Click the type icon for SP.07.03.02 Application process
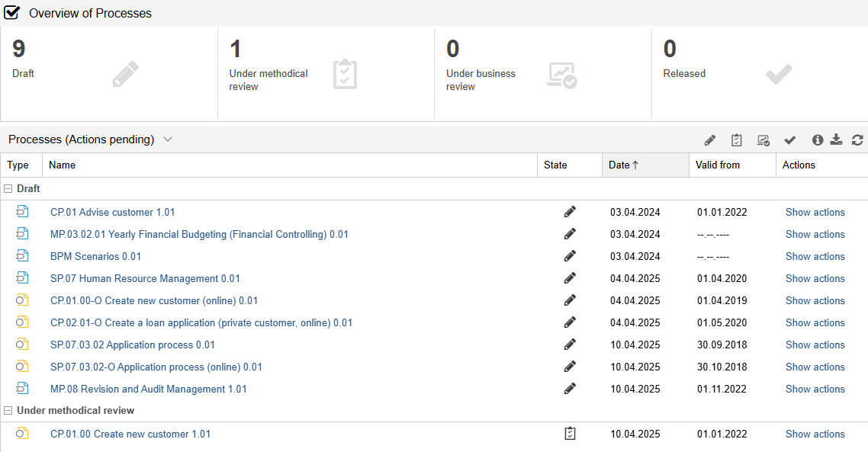The width and height of the screenshot is (868, 452). [x=22, y=345]
